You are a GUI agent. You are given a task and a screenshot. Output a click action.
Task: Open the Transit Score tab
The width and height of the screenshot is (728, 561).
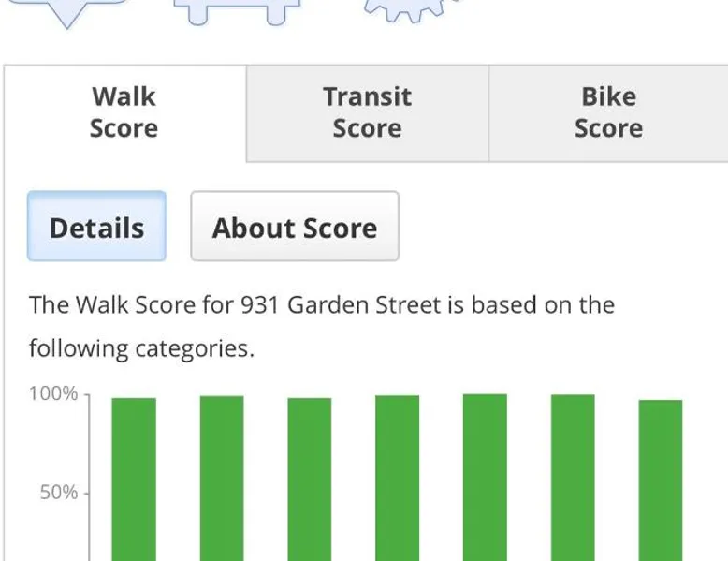[x=367, y=112]
